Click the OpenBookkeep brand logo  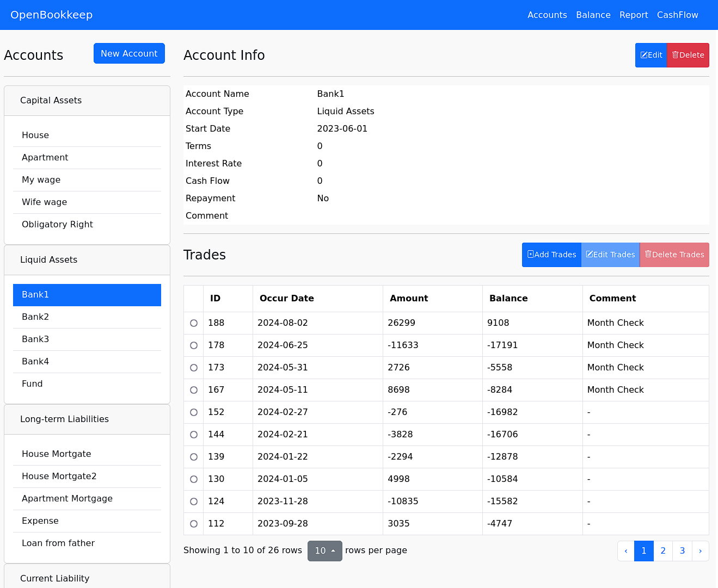click(52, 15)
